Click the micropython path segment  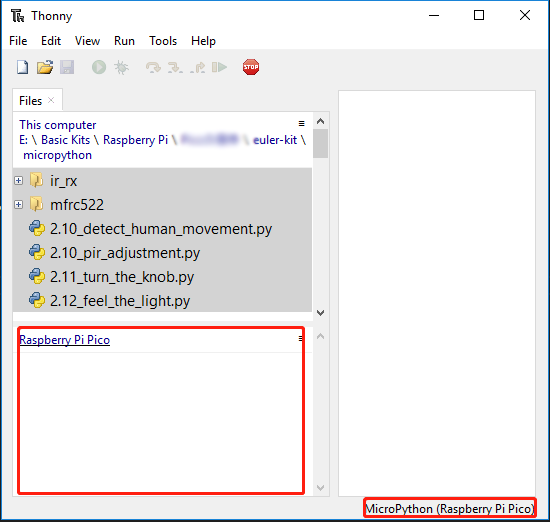(58, 155)
